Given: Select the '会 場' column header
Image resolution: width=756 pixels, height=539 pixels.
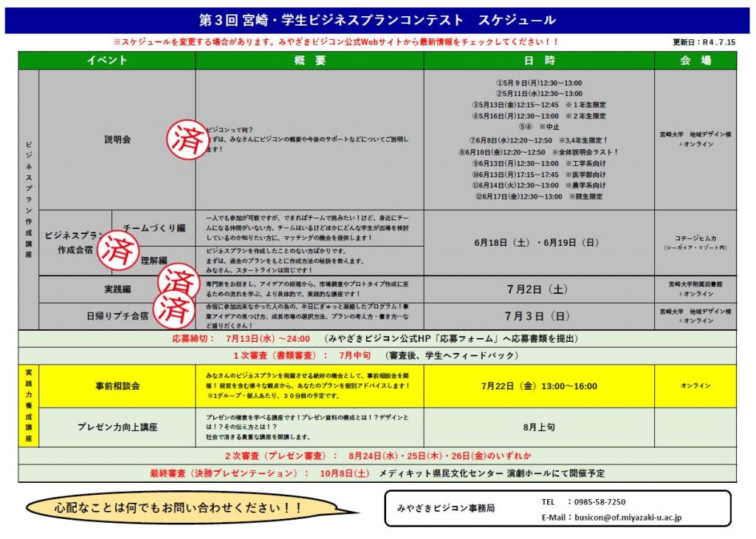Looking at the screenshot, I should pos(695,61).
